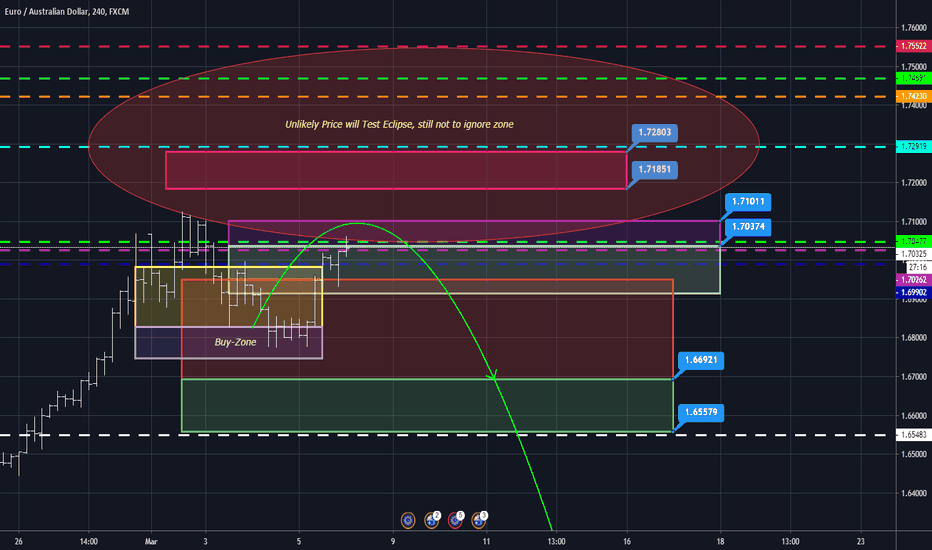Select the 1.71011 price callout
The image size is (932, 550).
(748, 202)
